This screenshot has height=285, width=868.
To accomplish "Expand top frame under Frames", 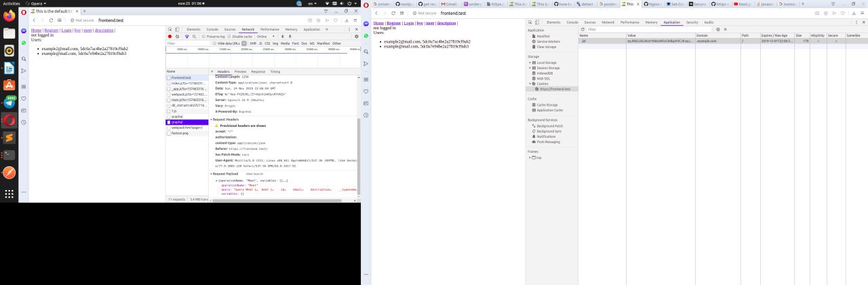I will point(530,157).
